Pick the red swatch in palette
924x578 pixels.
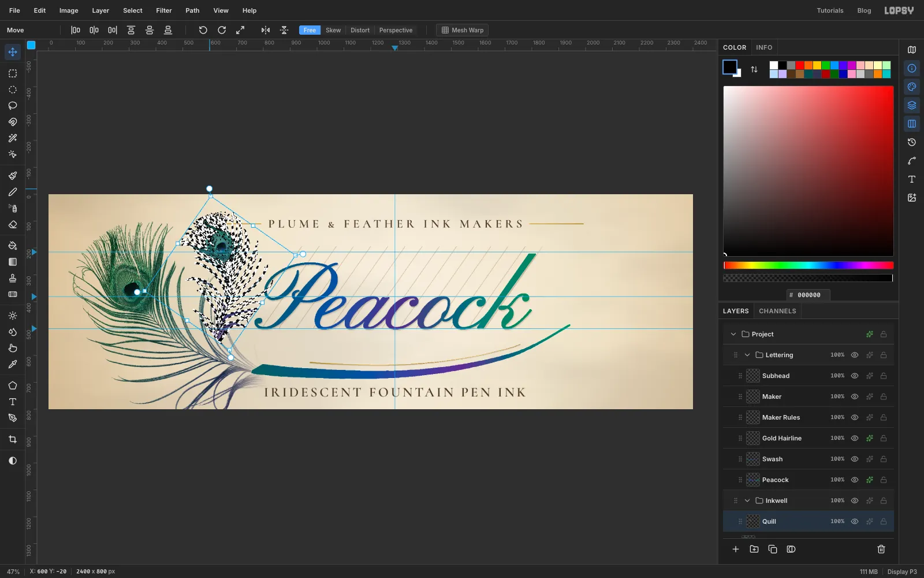800,65
